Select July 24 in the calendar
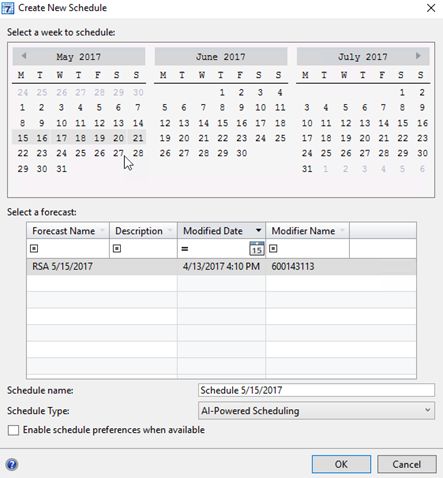 point(307,153)
